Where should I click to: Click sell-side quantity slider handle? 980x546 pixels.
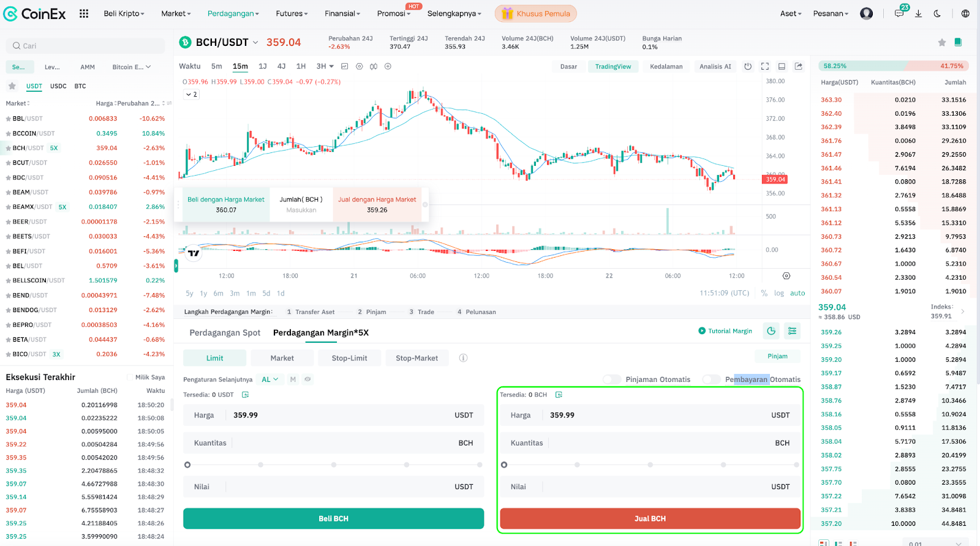coord(504,465)
